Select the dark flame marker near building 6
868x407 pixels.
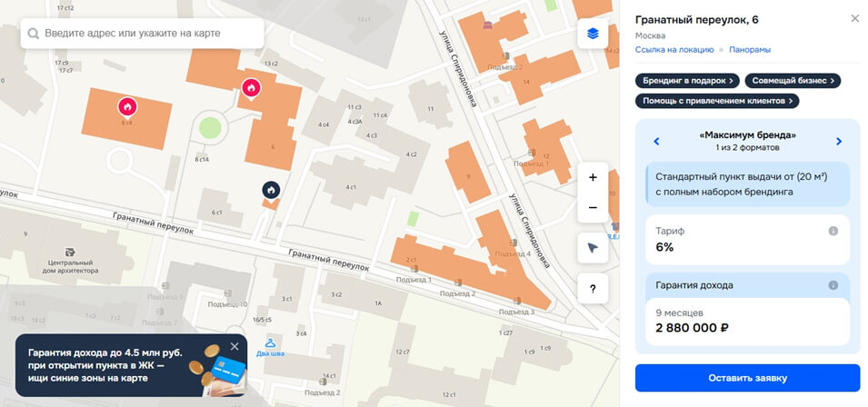(271, 190)
